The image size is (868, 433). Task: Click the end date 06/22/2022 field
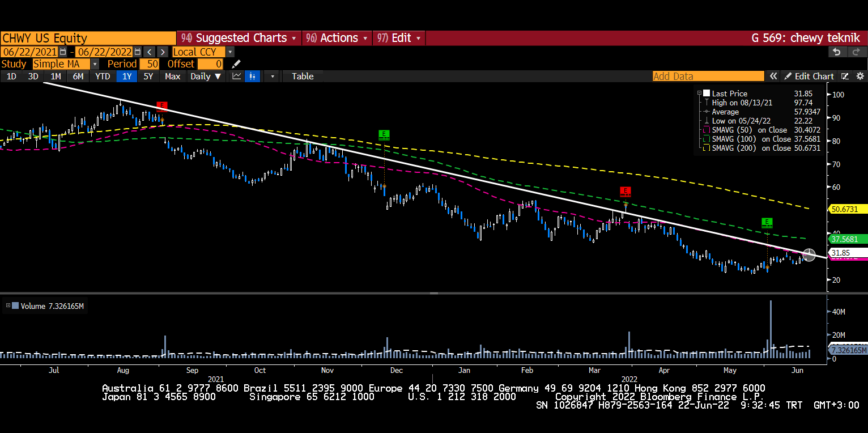(x=104, y=52)
